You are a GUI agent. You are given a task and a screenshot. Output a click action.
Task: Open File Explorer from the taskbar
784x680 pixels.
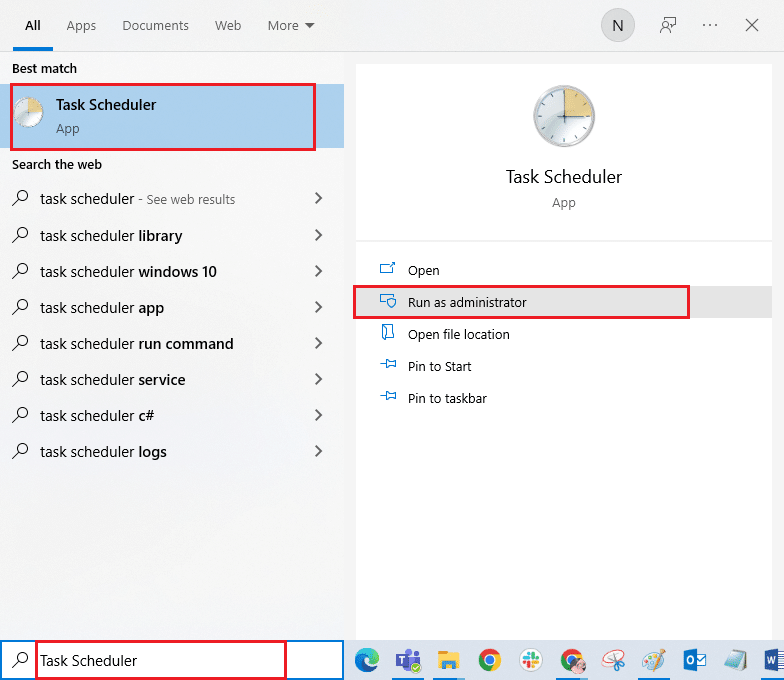point(448,660)
